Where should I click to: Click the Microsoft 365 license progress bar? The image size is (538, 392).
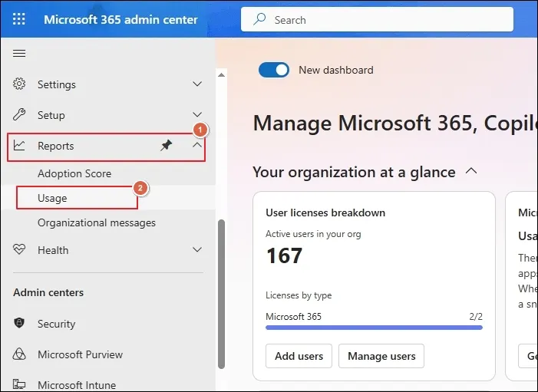point(374,328)
